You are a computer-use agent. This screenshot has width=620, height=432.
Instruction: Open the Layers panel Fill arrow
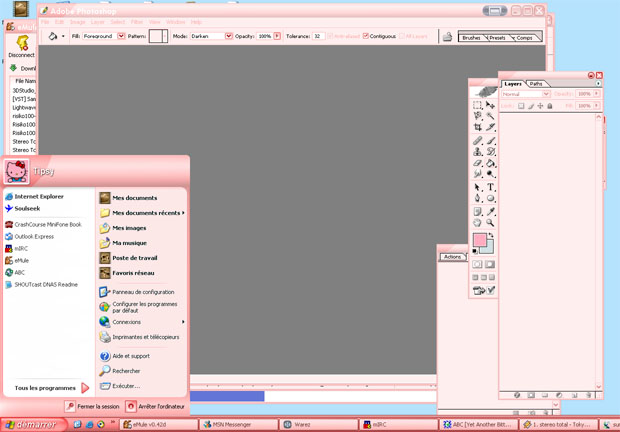coord(596,106)
